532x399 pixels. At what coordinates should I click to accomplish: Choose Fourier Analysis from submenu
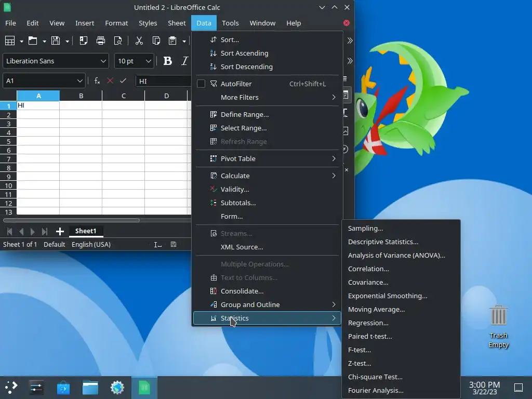401,391
